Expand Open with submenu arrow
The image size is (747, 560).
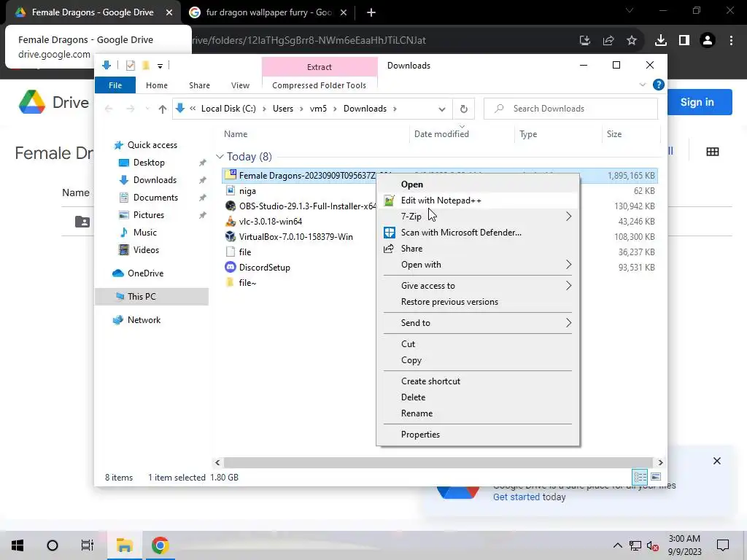point(568,264)
